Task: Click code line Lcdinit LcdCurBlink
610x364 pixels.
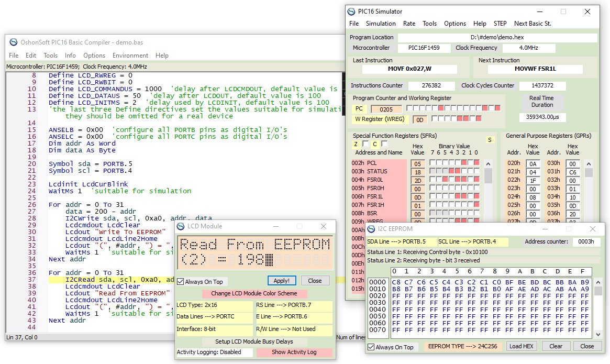Action: pyautogui.click(x=88, y=184)
